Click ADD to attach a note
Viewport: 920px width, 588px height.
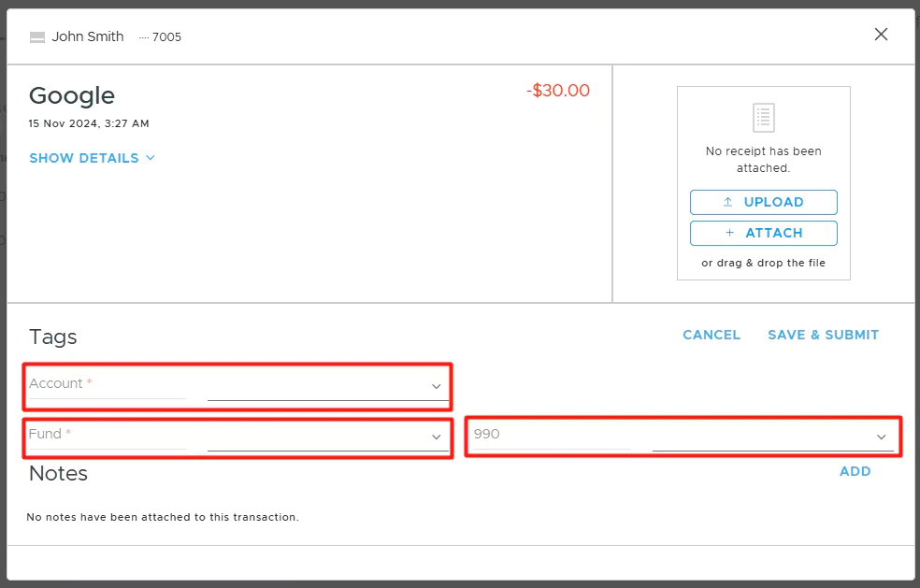(x=855, y=471)
